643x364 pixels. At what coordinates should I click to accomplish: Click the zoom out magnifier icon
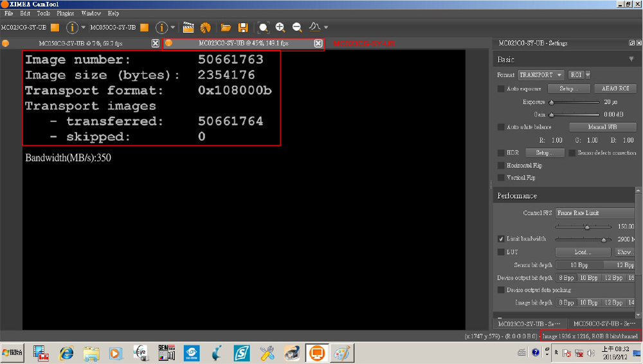coord(297,28)
